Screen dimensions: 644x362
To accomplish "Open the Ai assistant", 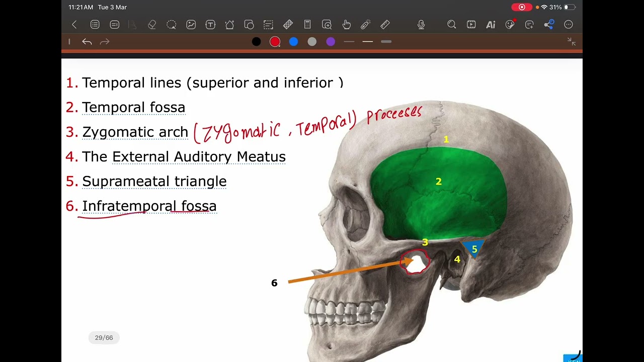I will click(x=491, y=25).
